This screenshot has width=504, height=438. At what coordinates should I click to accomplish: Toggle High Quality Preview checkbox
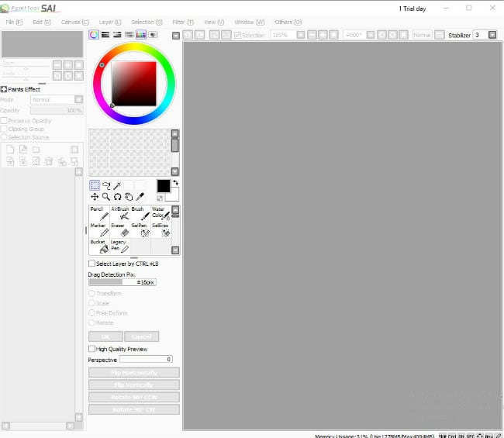[x=92, y=349]
